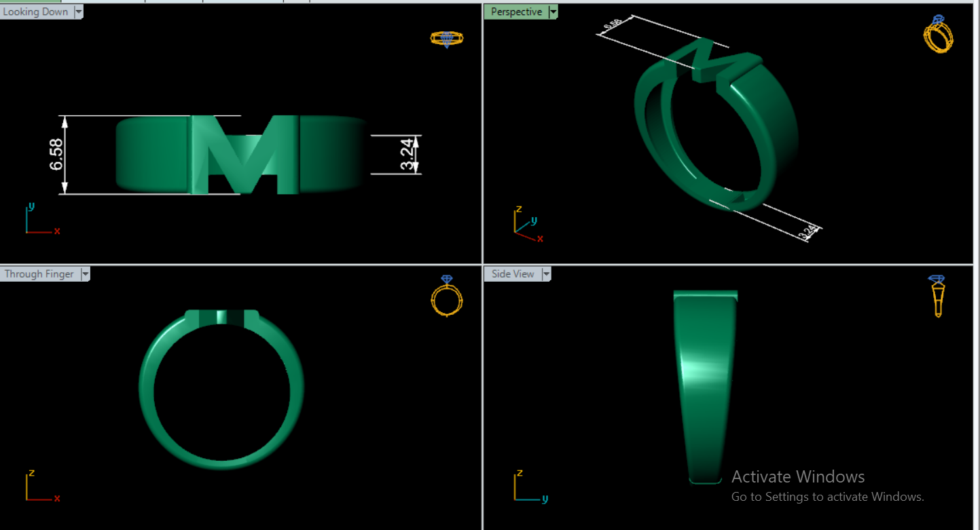Open the Looking Down viewport dropdown arrow

point(79,12)
